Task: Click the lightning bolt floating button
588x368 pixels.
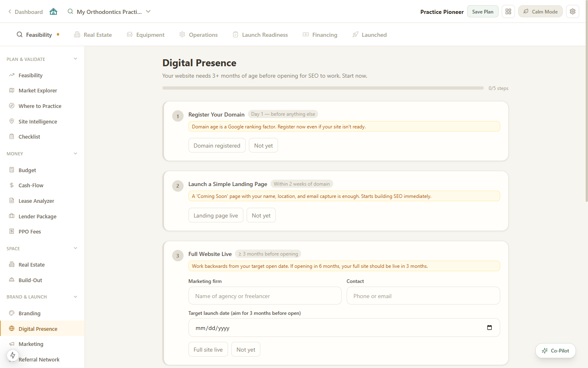Action: (13, 355)
